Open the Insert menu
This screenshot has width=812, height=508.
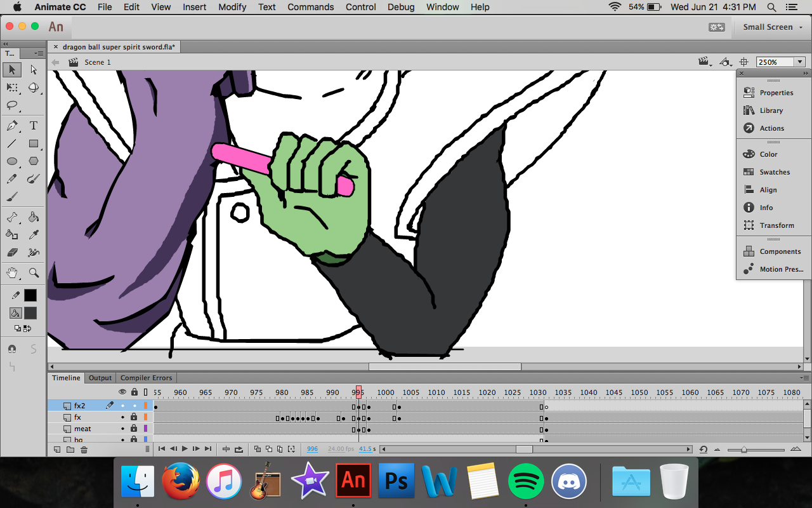pyautogui.click(x=194, y=7)
